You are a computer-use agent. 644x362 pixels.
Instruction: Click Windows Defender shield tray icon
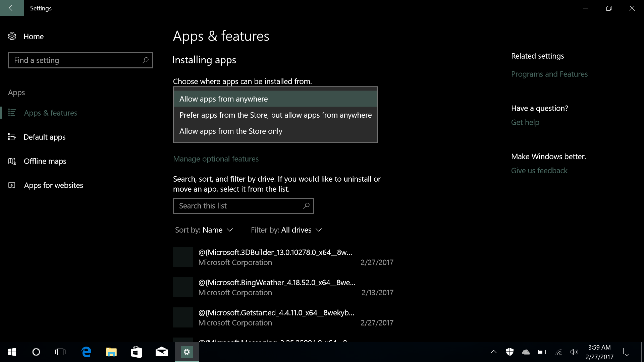coord(509,352)
